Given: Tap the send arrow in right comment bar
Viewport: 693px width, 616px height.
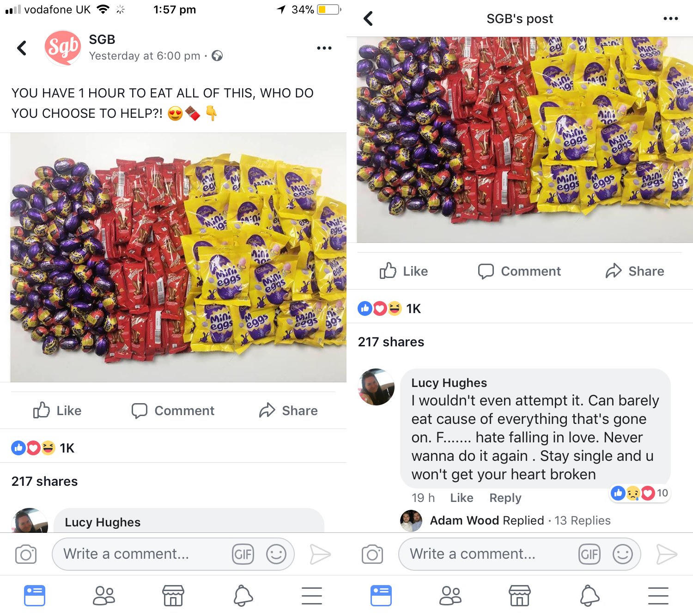Looking at the screenshot, I should [x=667, y=554].
